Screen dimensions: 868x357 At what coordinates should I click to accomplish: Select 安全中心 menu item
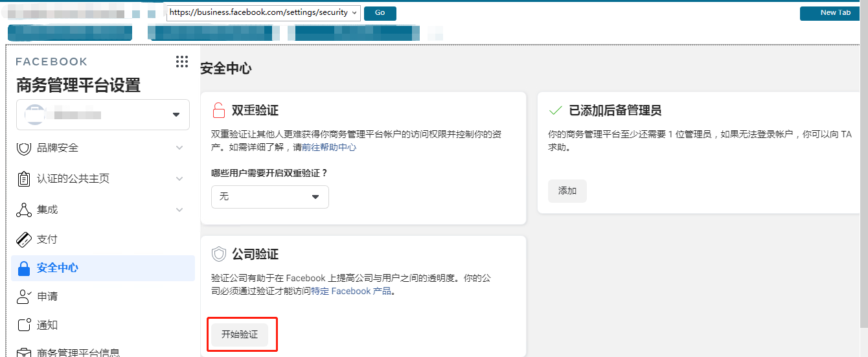103,268
